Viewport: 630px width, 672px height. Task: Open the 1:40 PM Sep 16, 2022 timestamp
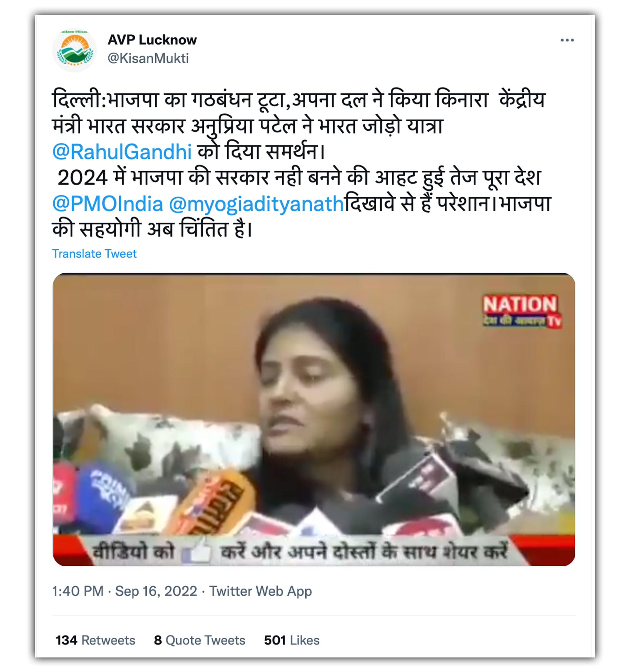click(x=124, y=591)
